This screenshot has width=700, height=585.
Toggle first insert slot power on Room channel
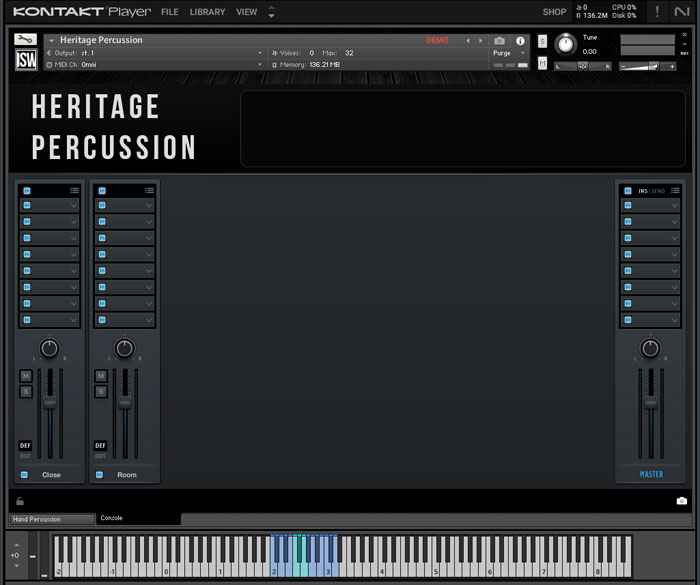point(102,205)
